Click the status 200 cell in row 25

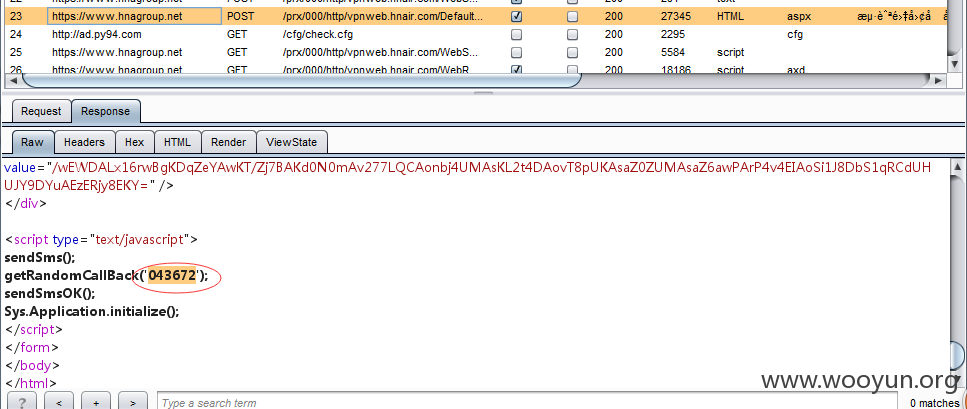(614, 52)
